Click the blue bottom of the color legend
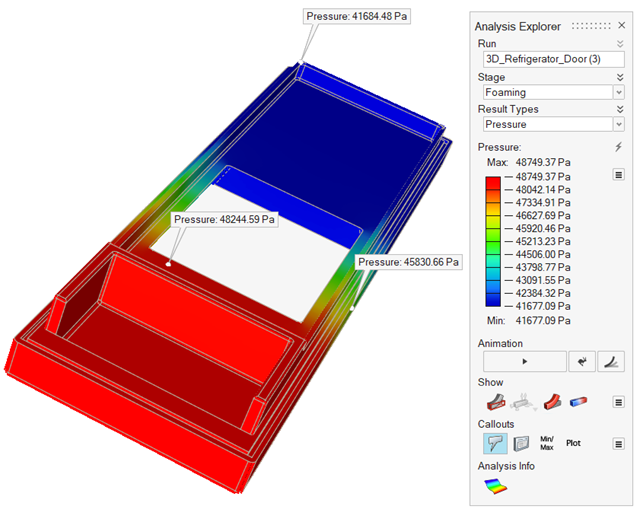Viewport: 640px width, 514px height. coord(493,300)
